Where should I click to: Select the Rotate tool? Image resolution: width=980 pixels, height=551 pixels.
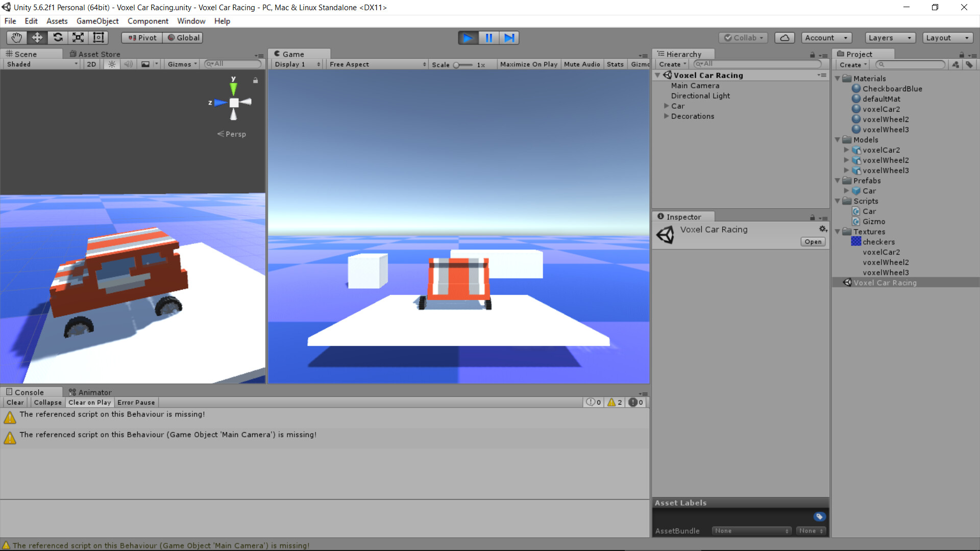coord(58,37)
